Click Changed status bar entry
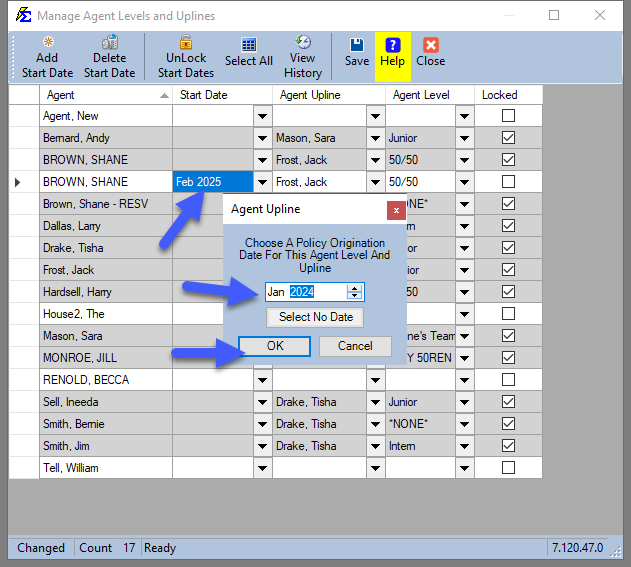This screenshot has width=631, height=567. click(x=41, y=548)
